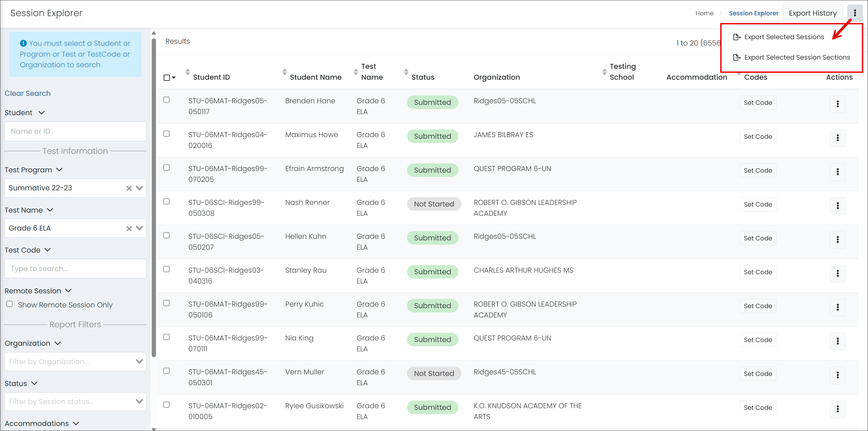868x431 pixels.
Task: Collapse the Accommodations filter section
Action: tap(76, 423)
